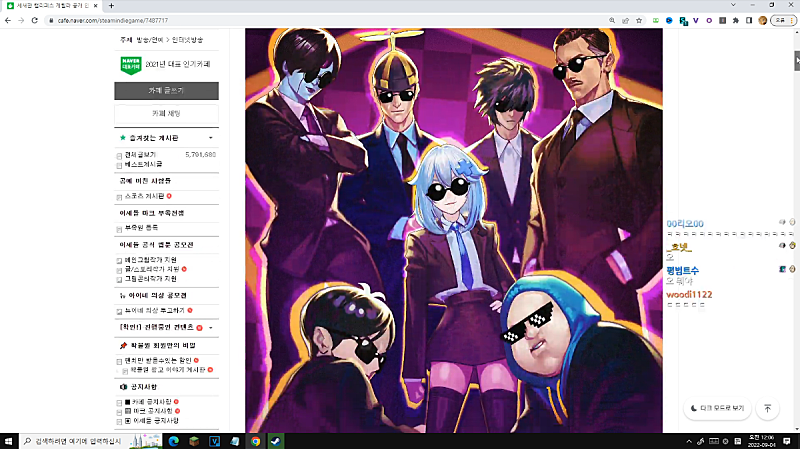Click the share page icon in address bar

pos(626,20)
